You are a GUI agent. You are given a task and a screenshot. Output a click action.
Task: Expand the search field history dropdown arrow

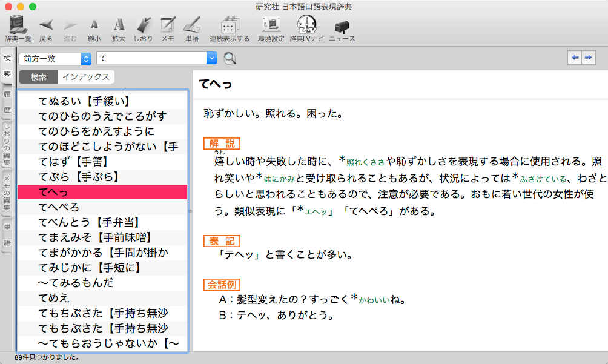(211, 58)
